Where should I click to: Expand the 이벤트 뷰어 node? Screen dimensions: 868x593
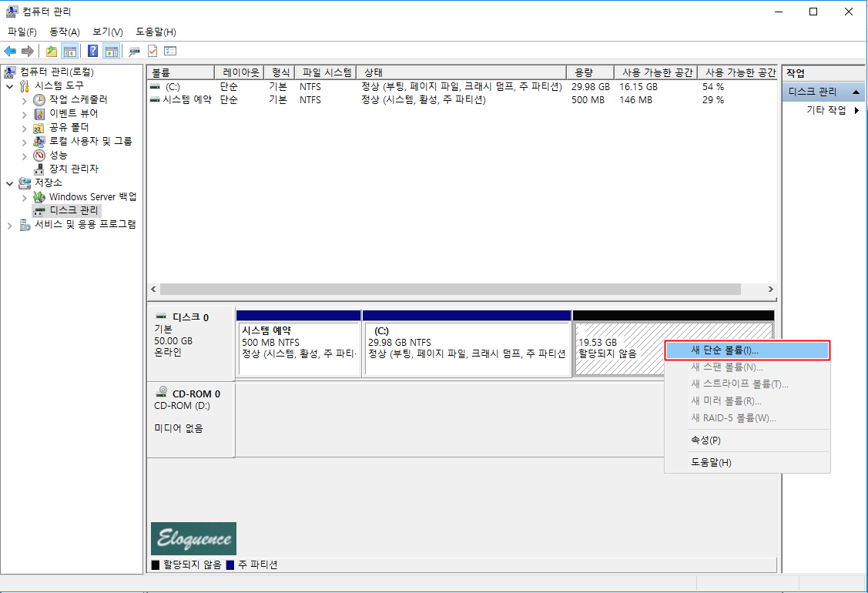25,114
